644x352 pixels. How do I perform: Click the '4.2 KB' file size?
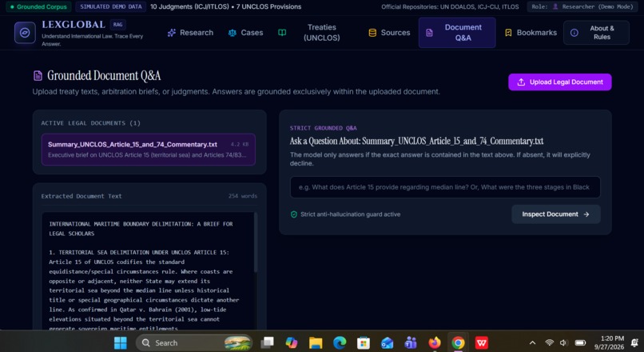(240, 144)
